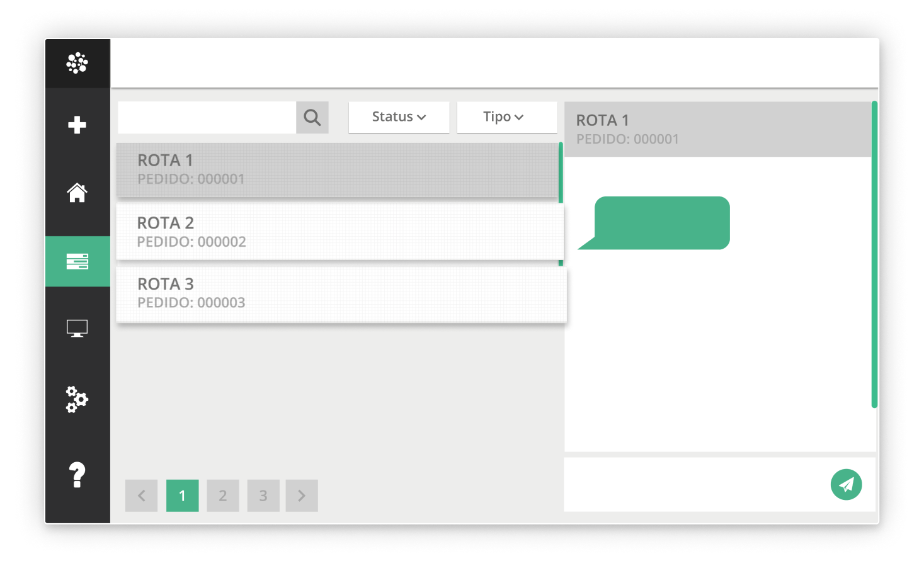Select the ROTA 2 list item
Image resolution: width=924 pixels, height=561 pixels.
coord(340,232)
